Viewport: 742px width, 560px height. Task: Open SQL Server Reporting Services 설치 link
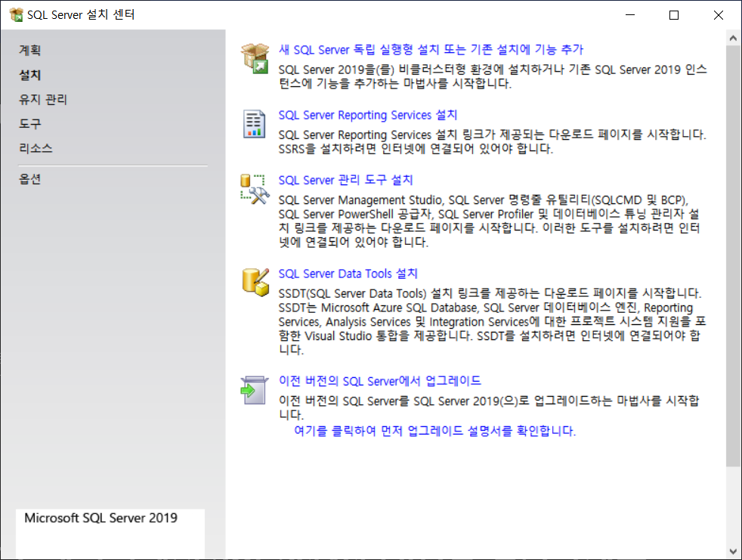[x=368, y=115]
